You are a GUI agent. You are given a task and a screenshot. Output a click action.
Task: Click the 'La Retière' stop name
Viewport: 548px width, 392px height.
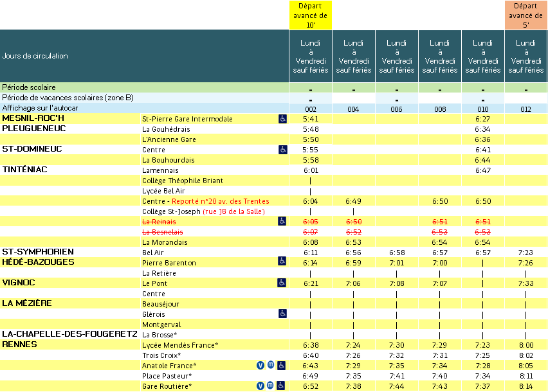(159, 273)
